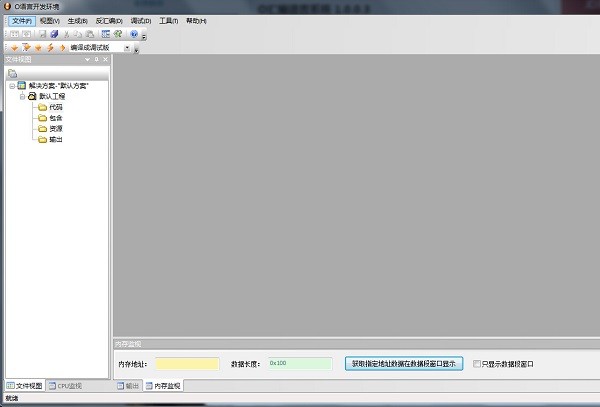The image size is (600, 407).
Task: Close the 文件视图 panel with its X
Action: [106, 60]
